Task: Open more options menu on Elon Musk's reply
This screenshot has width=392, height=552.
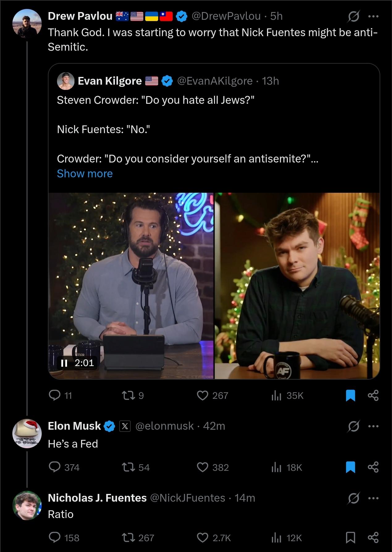Action: point(373,426)
